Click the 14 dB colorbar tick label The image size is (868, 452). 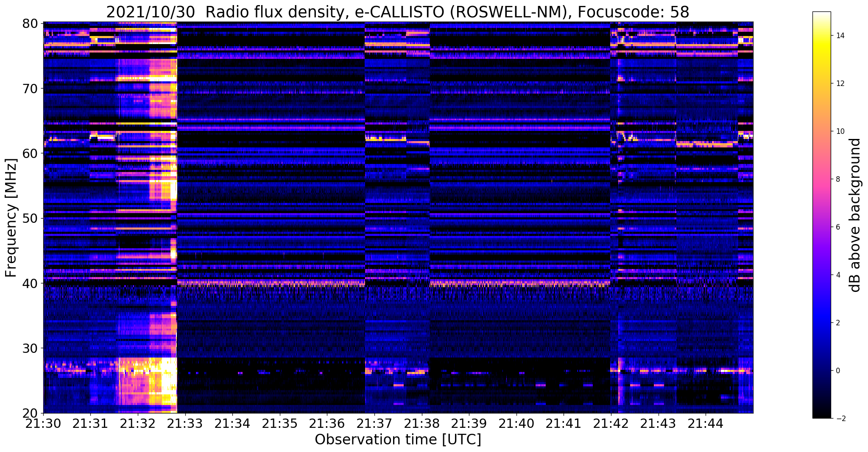(x=840, y=36)
